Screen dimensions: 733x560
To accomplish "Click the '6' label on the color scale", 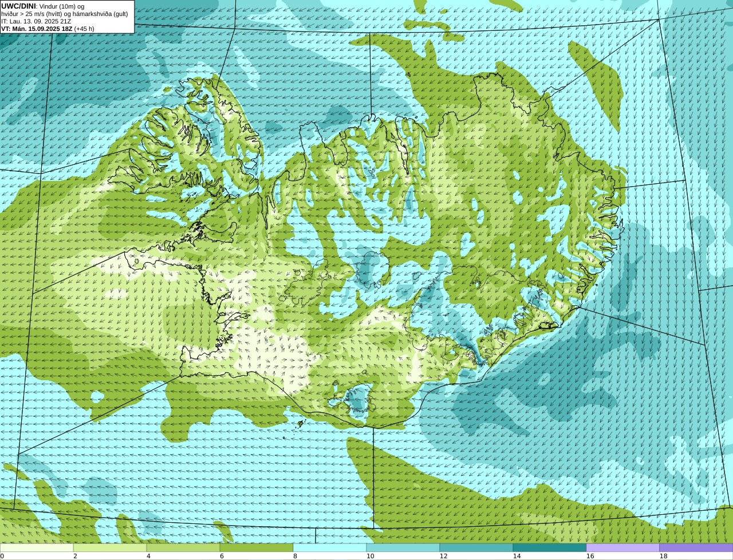I will coord(222,556).
